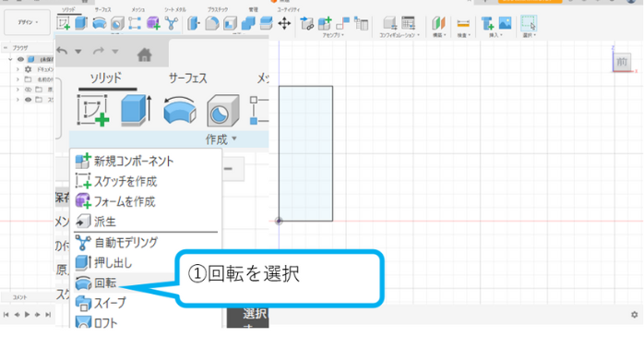
Task: Jump to the timeline start button
Action: (6, 315)
